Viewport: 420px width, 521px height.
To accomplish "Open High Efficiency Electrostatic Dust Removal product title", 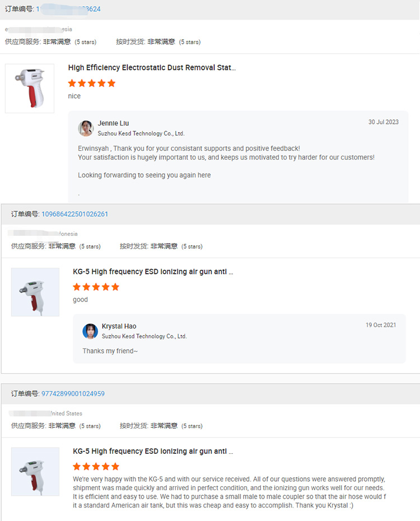I will tap(152, 68).
